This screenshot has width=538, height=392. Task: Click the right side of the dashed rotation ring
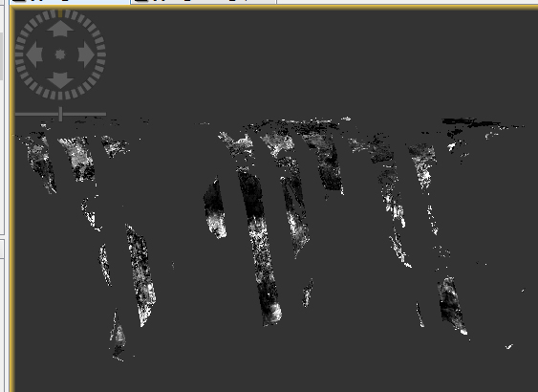[x=101, y=54]
